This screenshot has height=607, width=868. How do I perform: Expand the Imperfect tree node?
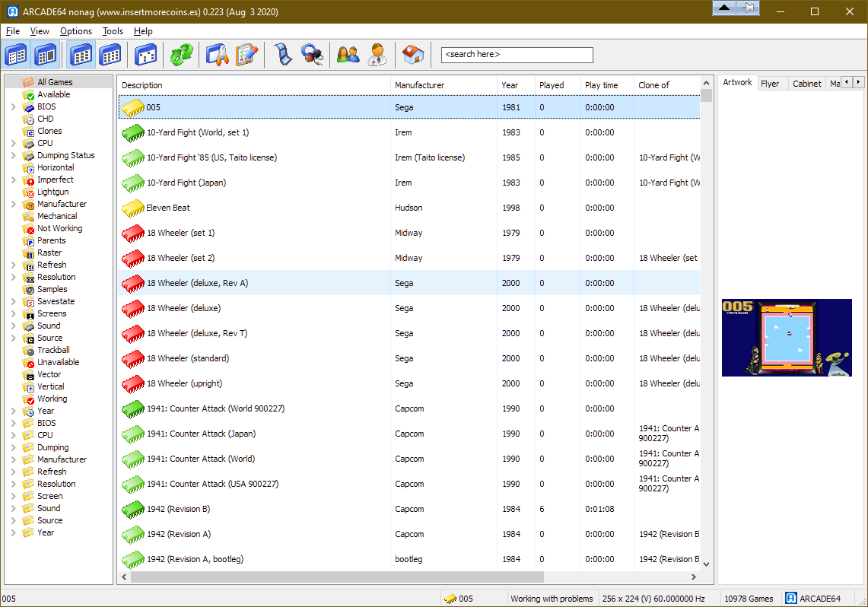pyautogui.click(x=13, y=180)
